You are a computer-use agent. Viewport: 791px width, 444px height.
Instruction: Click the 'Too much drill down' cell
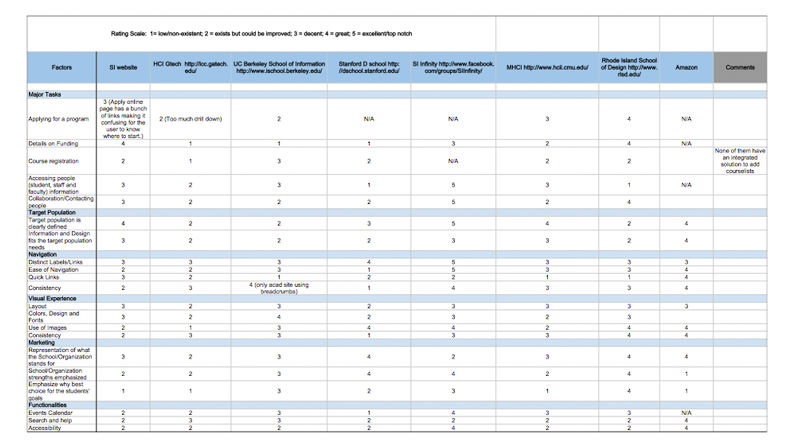pyautogui.click(x=190, y=119)
